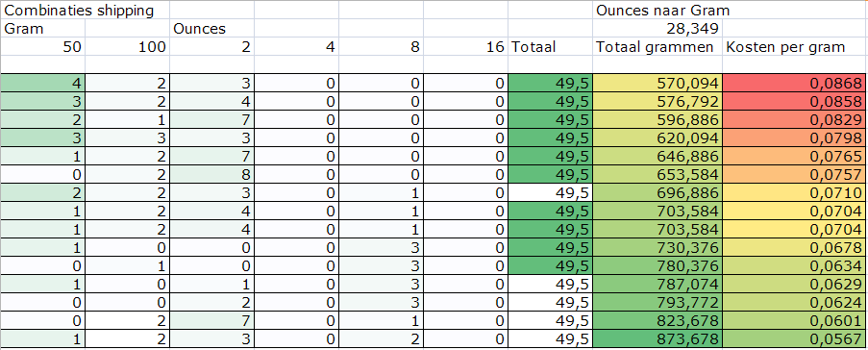This screenshot has height=350, width=868.
Task: Select the green cost cell 0,0567
Action: (794, 338)
